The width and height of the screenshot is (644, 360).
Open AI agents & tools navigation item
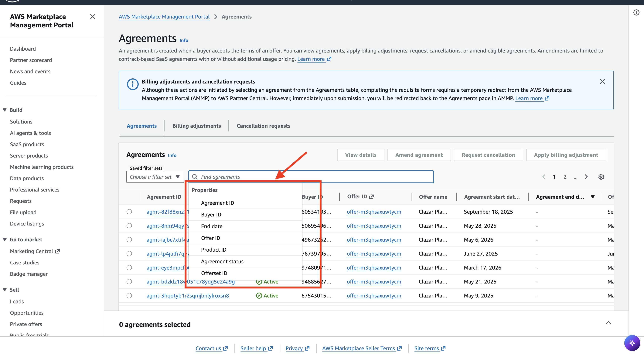(30, 133)
